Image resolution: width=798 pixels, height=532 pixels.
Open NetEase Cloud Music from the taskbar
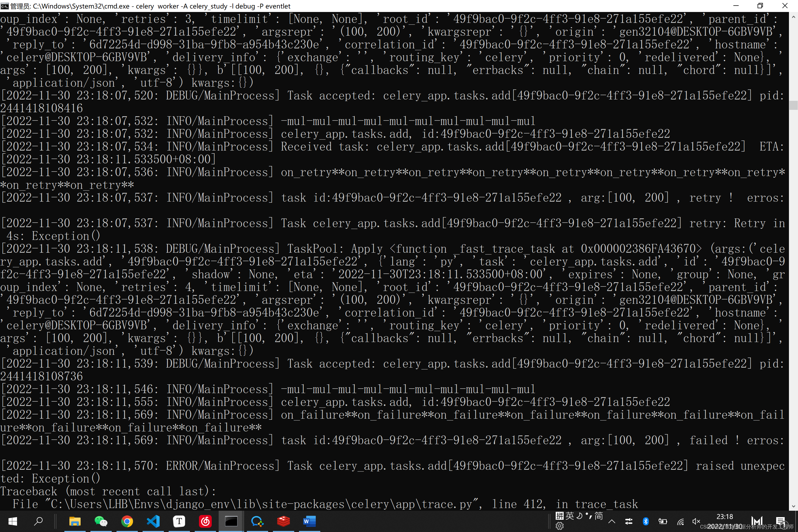(x=205, y=521)
